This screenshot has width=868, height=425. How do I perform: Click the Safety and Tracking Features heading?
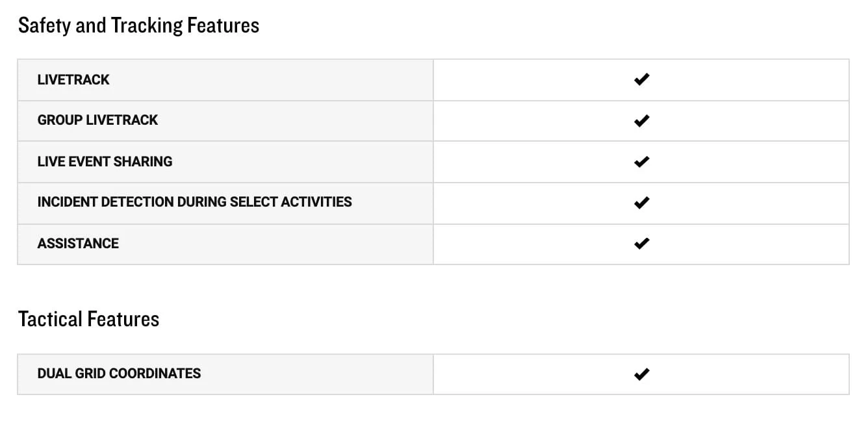pyautogui.click(x=138, y=26)
